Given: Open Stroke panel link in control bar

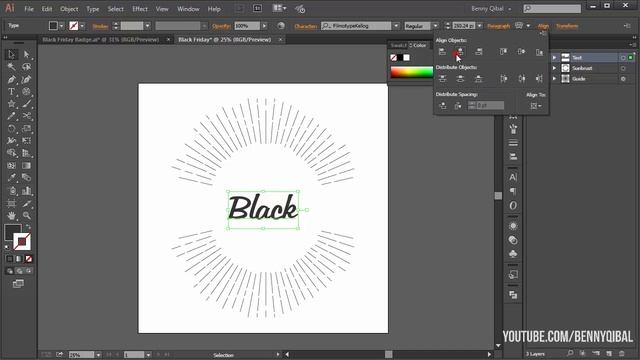Looking at the screenshot, I should [100, 26].
